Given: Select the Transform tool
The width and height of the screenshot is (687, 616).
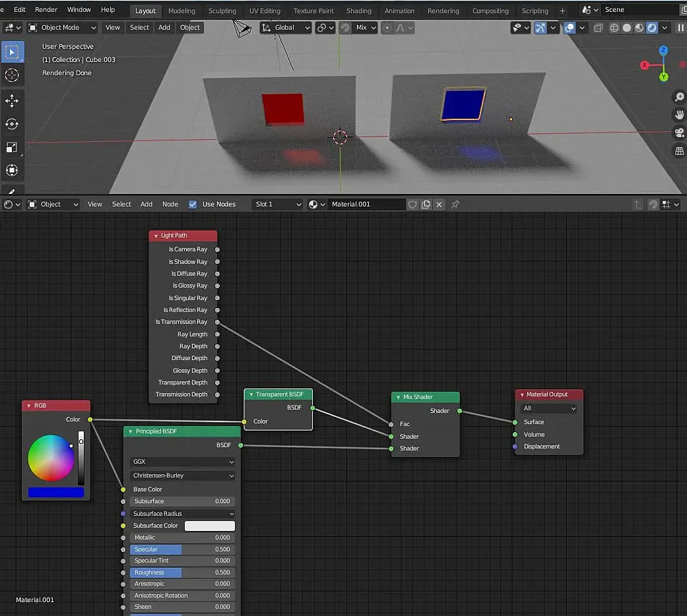Looking at the screenshot, I should click(x=12, y=170).
